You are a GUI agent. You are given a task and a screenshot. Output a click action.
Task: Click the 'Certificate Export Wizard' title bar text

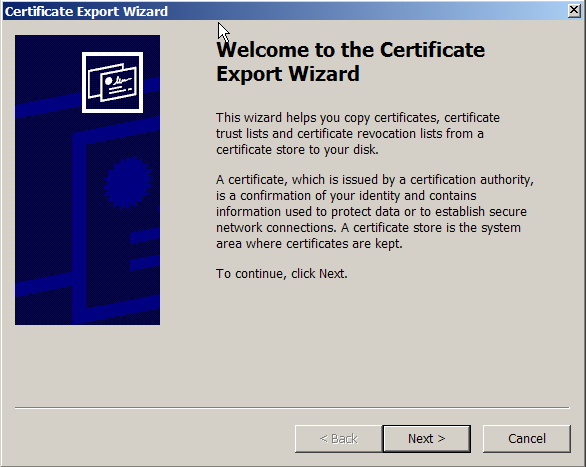tap(86, 11)
